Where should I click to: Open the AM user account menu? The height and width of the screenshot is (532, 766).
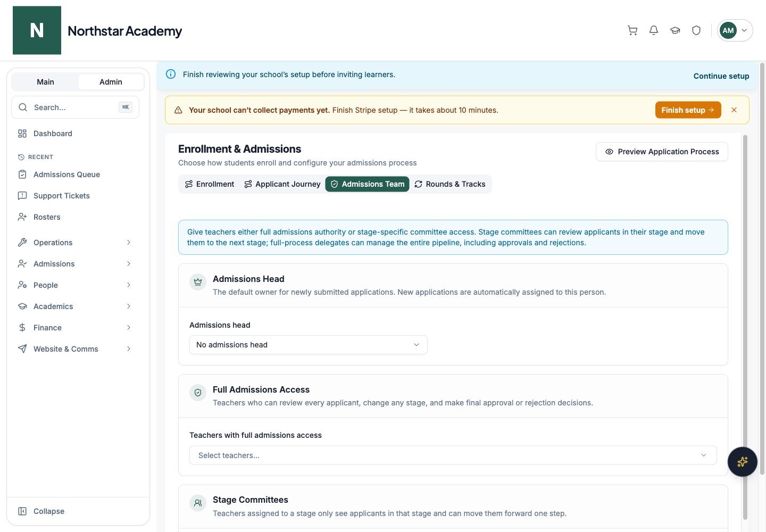coord(735,30)
